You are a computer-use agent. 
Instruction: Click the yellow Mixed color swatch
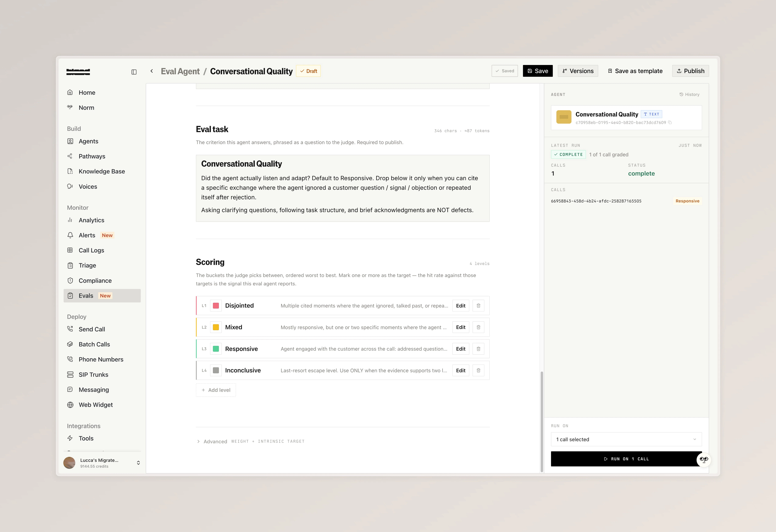216,327
